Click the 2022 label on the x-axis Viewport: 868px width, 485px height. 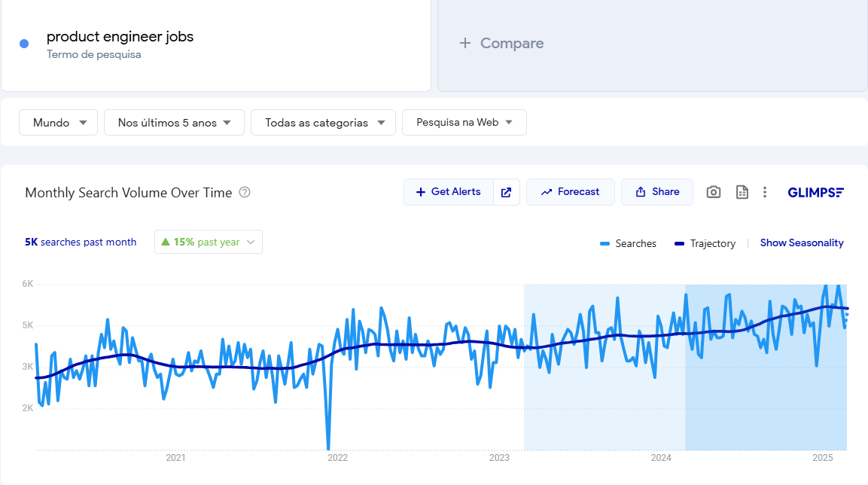(338, 458)
